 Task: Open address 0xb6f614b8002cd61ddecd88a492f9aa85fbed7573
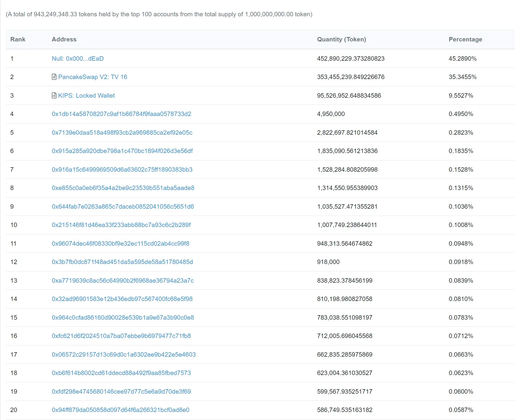(x=121, y=373)
